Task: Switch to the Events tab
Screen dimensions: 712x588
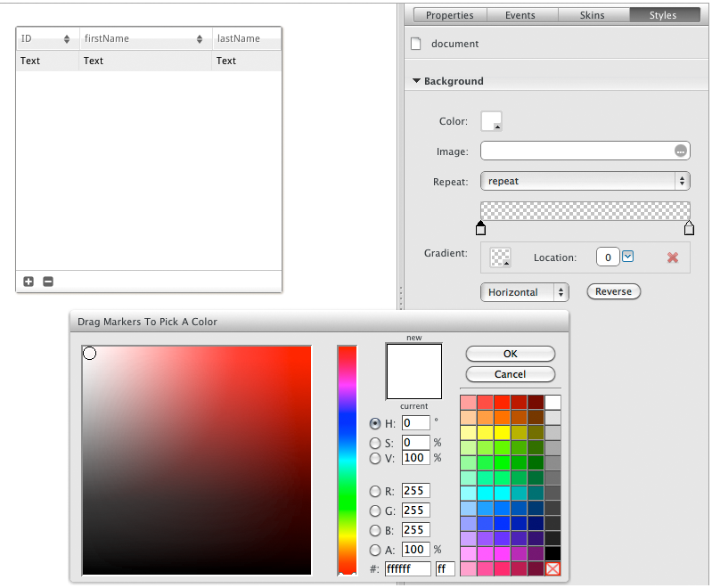Action: (520, 15)
